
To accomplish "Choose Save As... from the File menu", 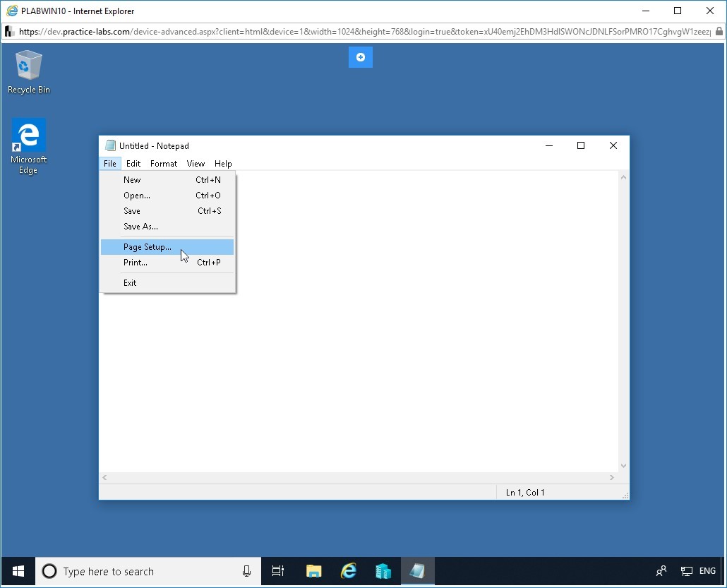I will [x=167, y=227].
